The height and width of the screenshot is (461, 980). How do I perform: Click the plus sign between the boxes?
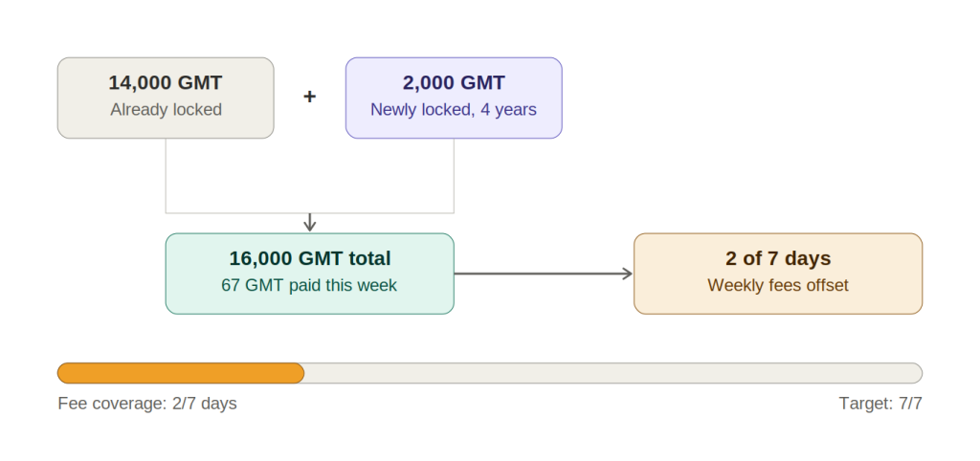click(309, 97)
